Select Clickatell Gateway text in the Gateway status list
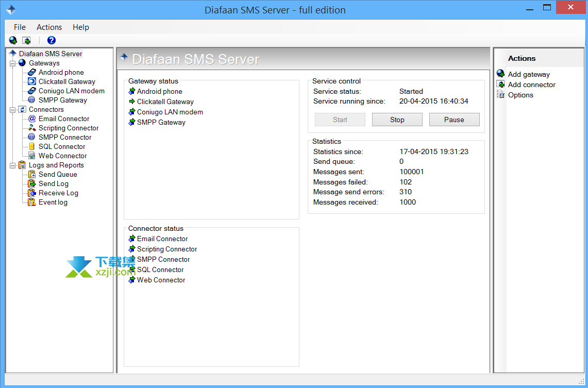This screenshot has height=388, width=588. click(165, 102)
